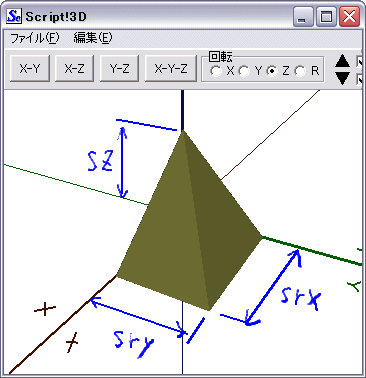Viewport: 366px width, 378px height.
Task: Click the black down arrow icon
Action: click(342, 78)
